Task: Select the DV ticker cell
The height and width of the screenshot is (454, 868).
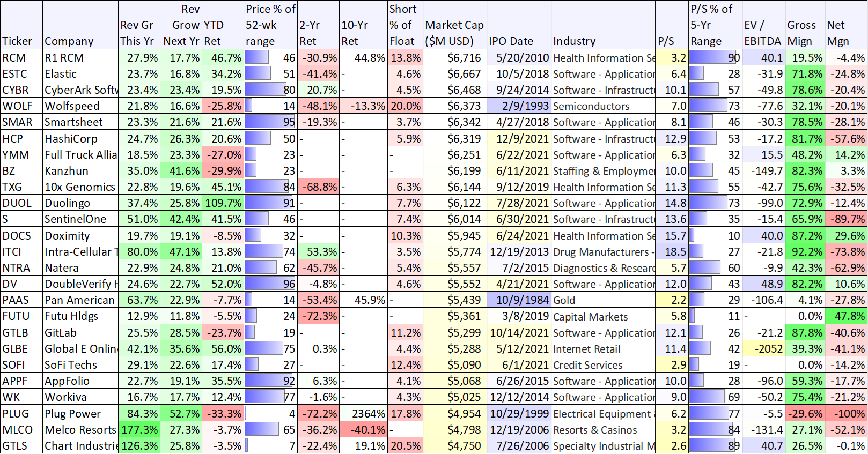Action: coord(21,284)
